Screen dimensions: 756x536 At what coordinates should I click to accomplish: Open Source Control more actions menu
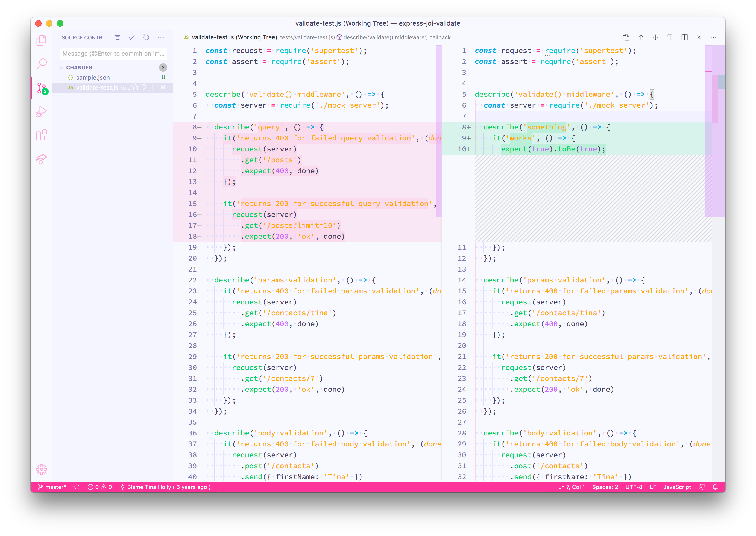tap(161, 38)
